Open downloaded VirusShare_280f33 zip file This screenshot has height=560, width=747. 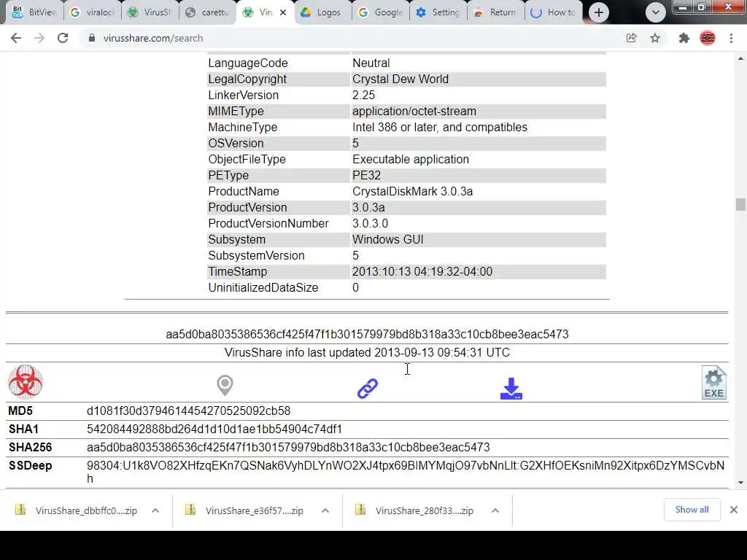pos(414,510)
